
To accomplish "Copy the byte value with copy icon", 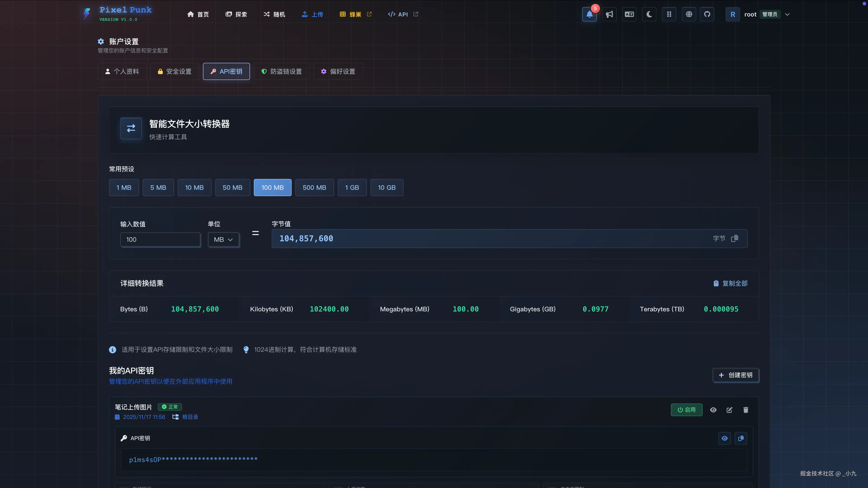I will click(735, 238).
